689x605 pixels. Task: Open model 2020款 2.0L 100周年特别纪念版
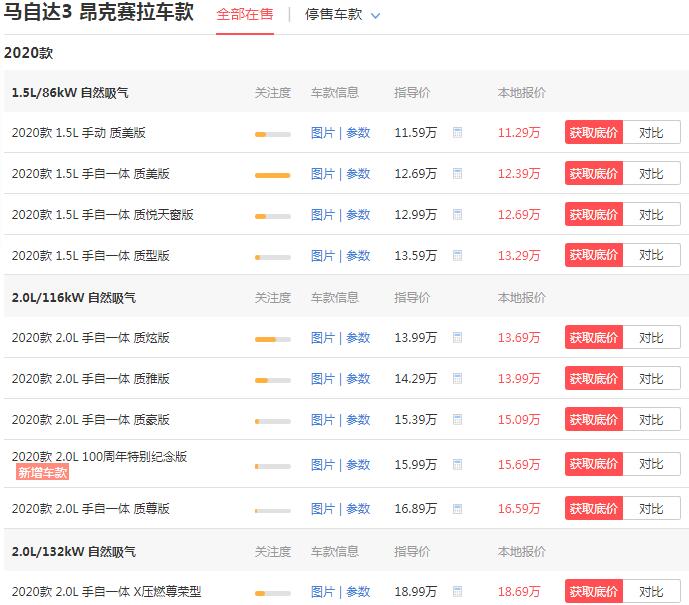click(99, 456)
